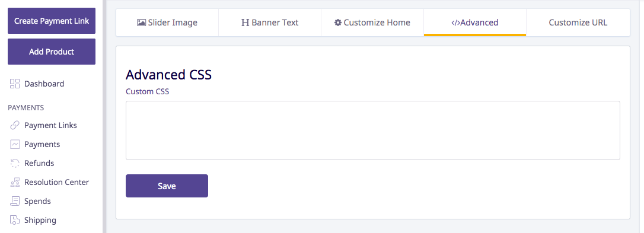This screenshot has width=644, height=233.
Task: Click the Create Payment Link button
Action: (52, 21)
